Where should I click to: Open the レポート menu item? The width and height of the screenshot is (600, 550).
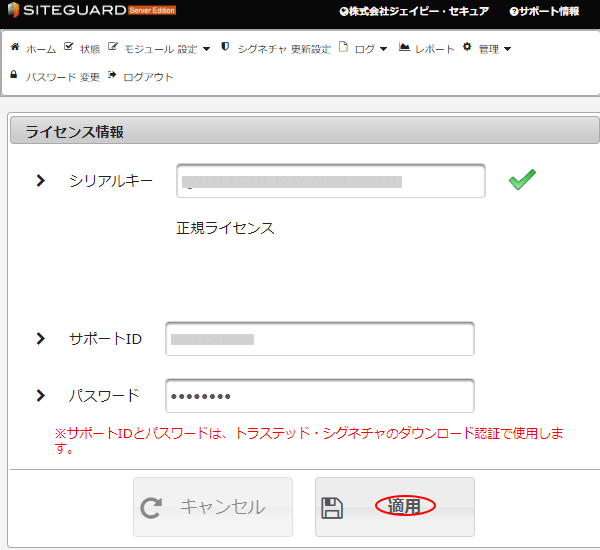[x=434, y=49]
